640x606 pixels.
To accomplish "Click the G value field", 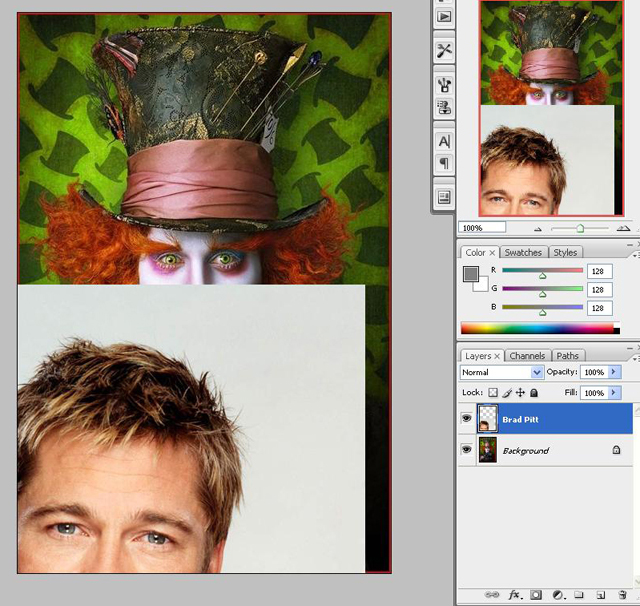I will (600, 290).
